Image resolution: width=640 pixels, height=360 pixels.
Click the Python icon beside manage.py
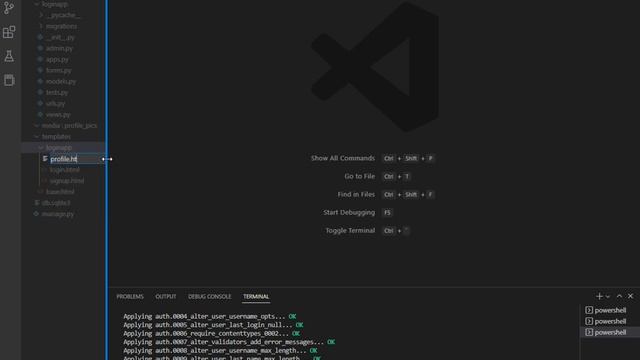pos(36,214)
